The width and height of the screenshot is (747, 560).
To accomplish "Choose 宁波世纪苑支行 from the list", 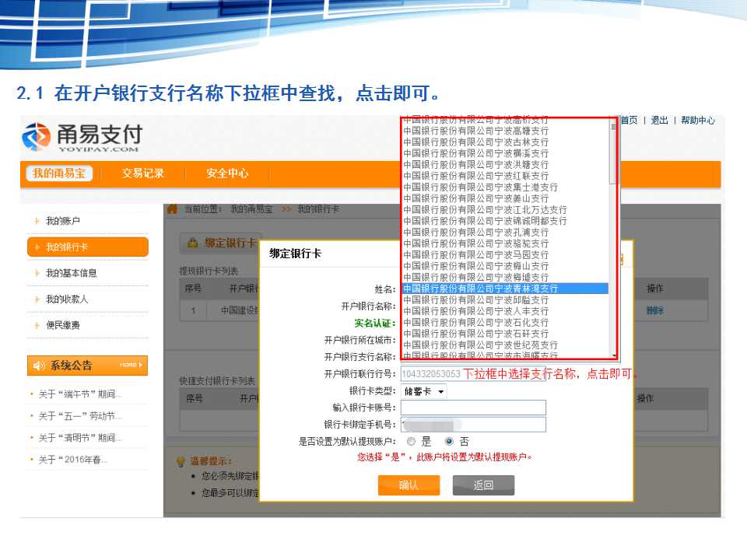I will [x=505, y=345].
